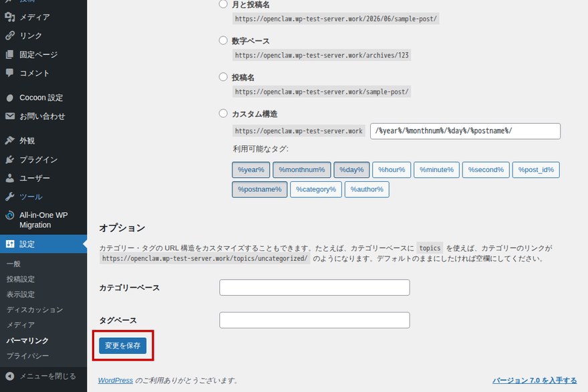588x392 pixels.
Task: Add the %author% tag
Action: click(x=367, y=189)
